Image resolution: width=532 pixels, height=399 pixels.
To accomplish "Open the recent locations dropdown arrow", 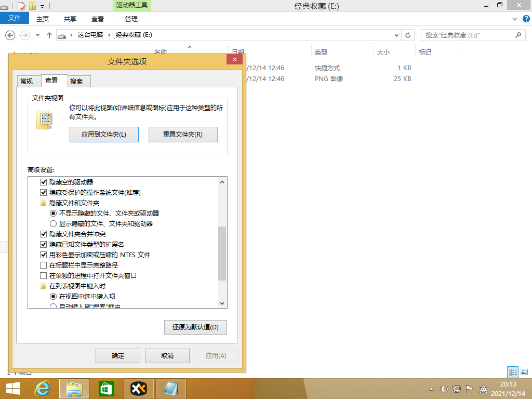I will (x=37, y=35).
